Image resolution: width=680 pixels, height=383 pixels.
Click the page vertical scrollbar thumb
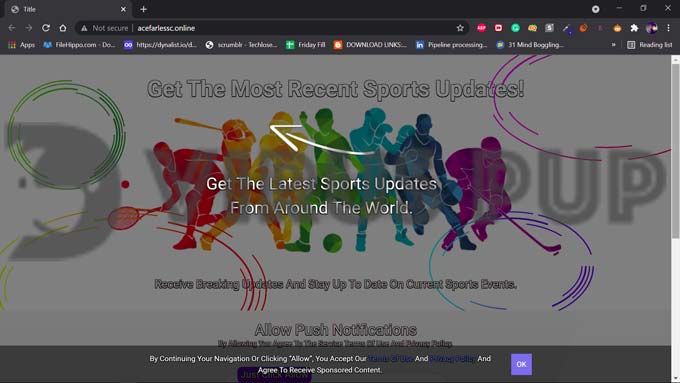(676, 151)
